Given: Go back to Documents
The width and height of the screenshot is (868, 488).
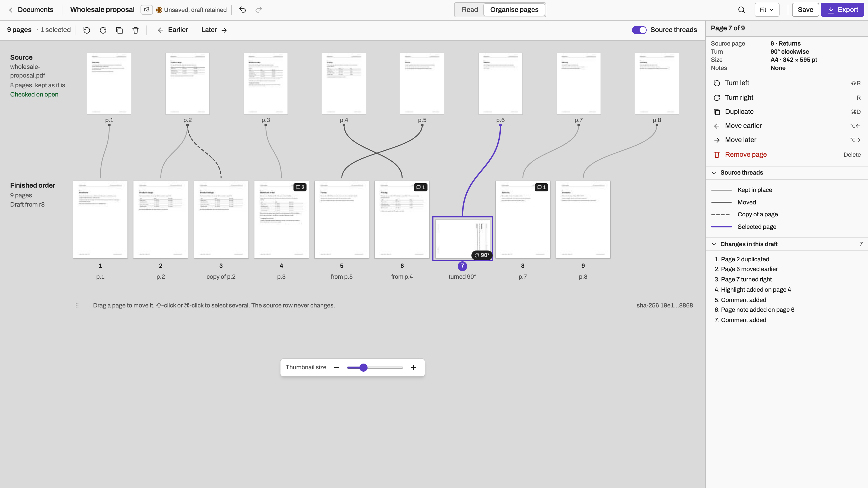Looking at the screenshot, I should [31, 10].
